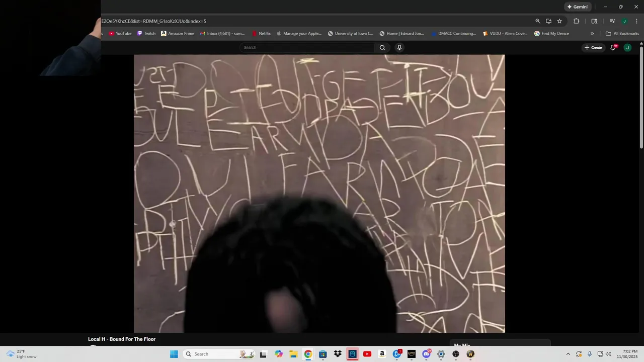
Task: Bookmark this page with the star icon
Action: pos(559,21)
